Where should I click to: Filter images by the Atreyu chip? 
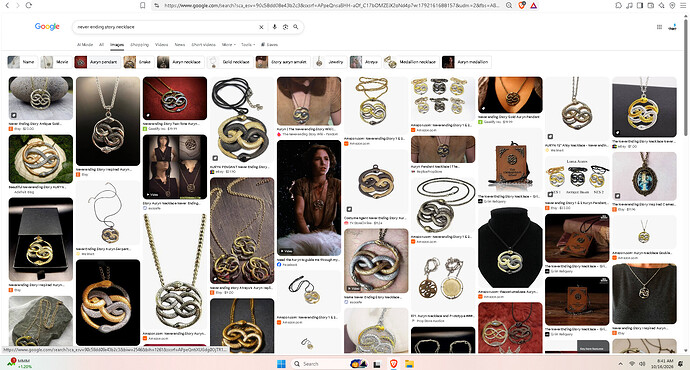pos(365,62)
